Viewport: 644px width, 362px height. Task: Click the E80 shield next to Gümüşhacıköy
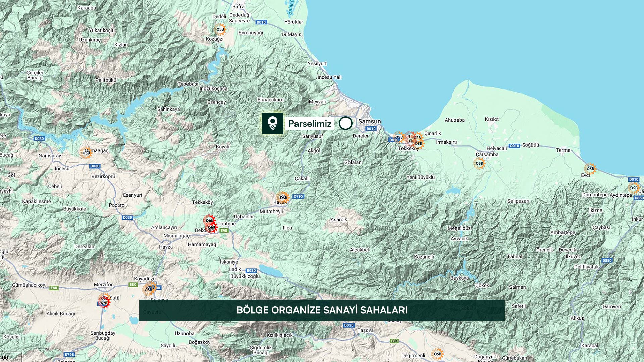click(x=54, y=288)
